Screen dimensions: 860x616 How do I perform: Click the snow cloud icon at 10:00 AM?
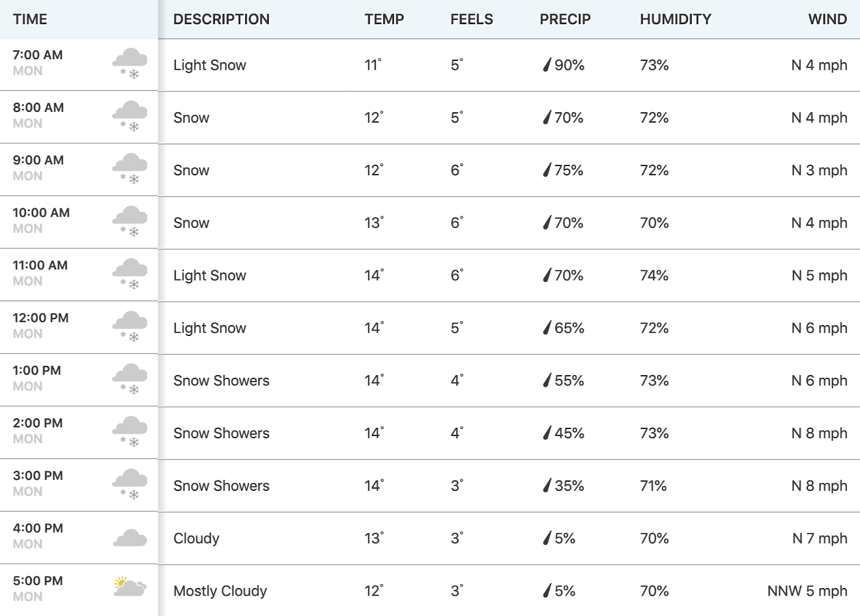point(130,221)
